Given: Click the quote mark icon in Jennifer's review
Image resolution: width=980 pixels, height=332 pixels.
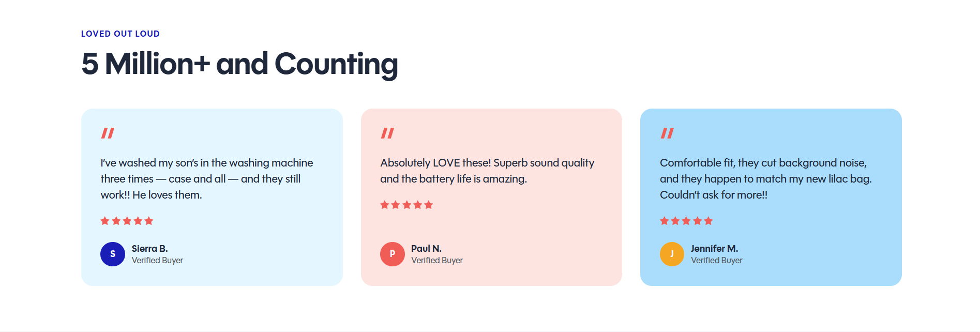Looking at the screenshot, I should click(667, 133).
